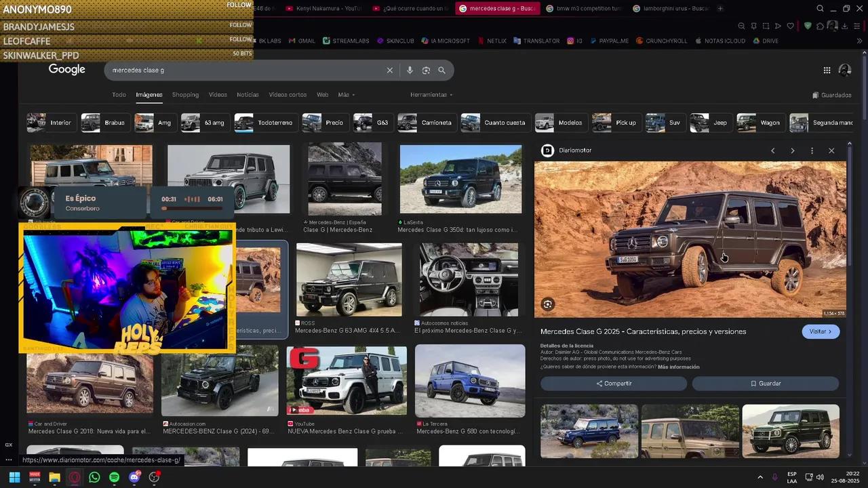Open a new browser tab

[x=720, y=8]
